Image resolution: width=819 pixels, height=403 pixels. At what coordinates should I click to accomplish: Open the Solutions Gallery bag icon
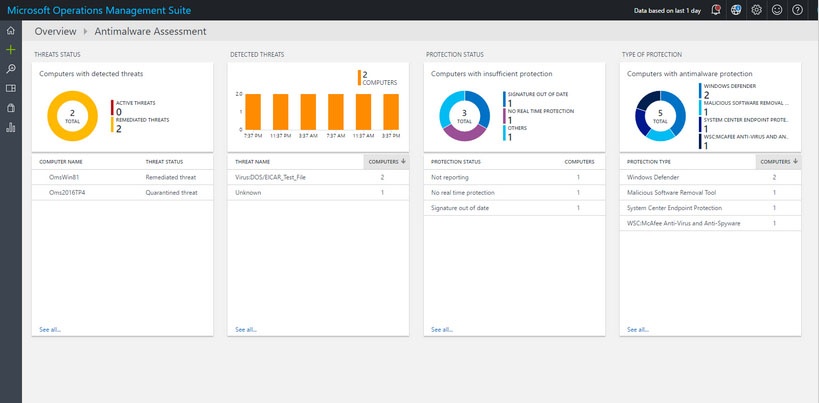pos(11,107)
